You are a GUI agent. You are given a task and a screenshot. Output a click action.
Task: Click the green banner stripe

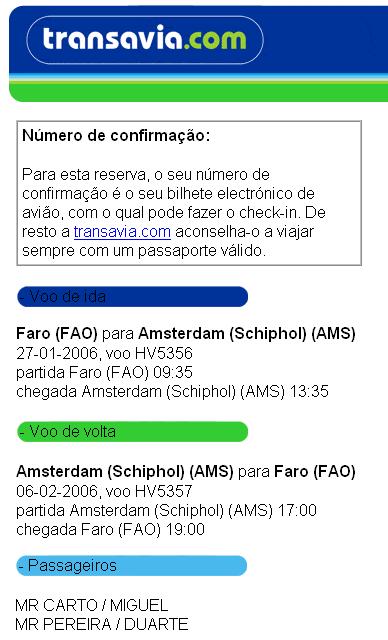click(x=198, y=91)
